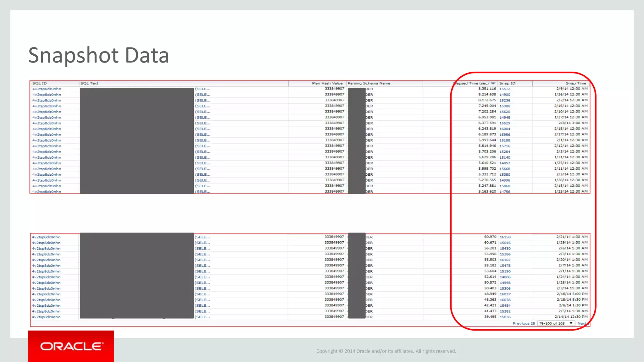Click the Next pagination link
The width and height of the screenshot is (644, 362).
click(x=582, y=323)
